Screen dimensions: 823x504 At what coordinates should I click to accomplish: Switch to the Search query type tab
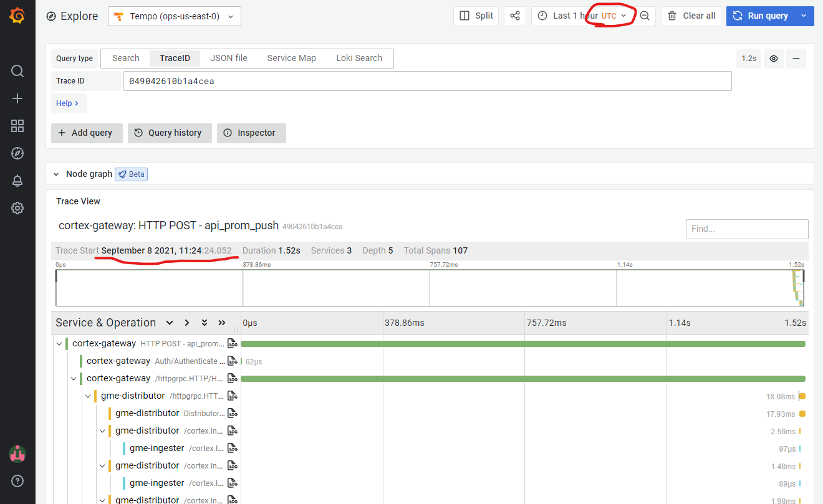pos(125,58)
